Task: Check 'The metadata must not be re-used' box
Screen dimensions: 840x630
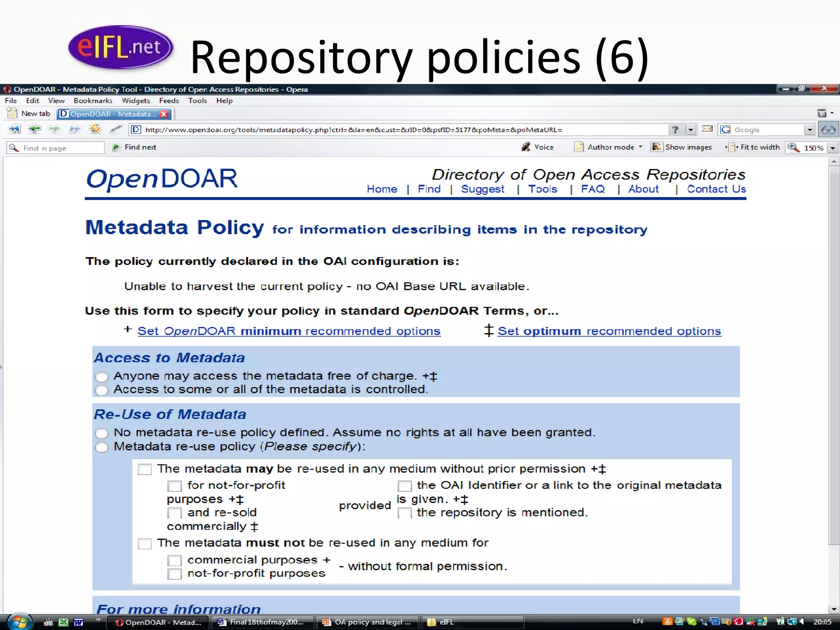Action: click(x=144, y=544)
